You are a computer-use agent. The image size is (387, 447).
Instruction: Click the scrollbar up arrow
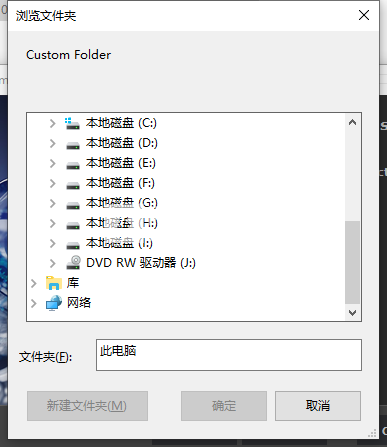(x=352, y=122)
